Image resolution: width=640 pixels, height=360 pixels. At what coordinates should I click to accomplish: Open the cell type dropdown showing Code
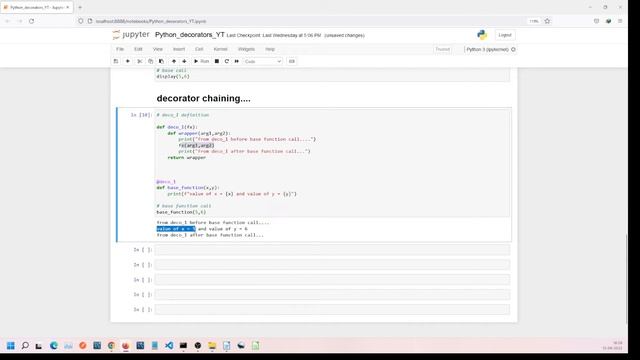(262, 61)
